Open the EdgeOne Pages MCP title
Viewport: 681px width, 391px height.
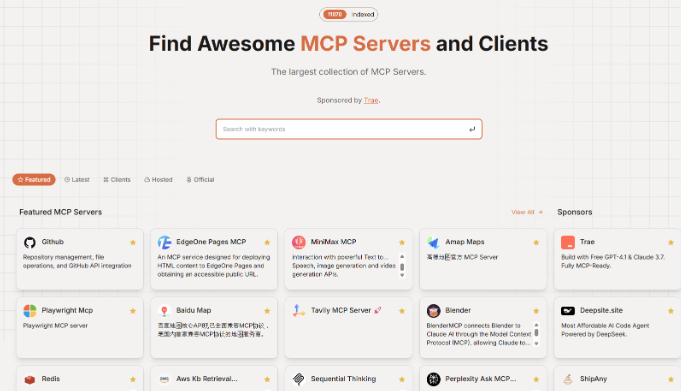(x=211, y=242)
